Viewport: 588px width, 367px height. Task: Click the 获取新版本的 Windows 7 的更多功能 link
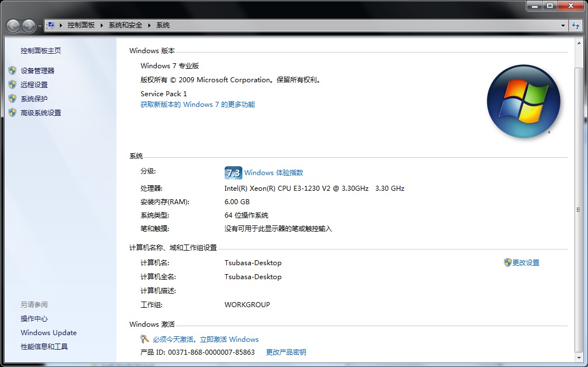(x=197, y=104)
